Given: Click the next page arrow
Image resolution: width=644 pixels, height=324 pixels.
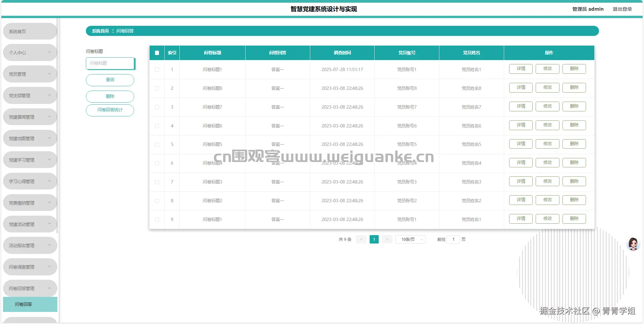Looking at the screenshot, I should 387,239.
